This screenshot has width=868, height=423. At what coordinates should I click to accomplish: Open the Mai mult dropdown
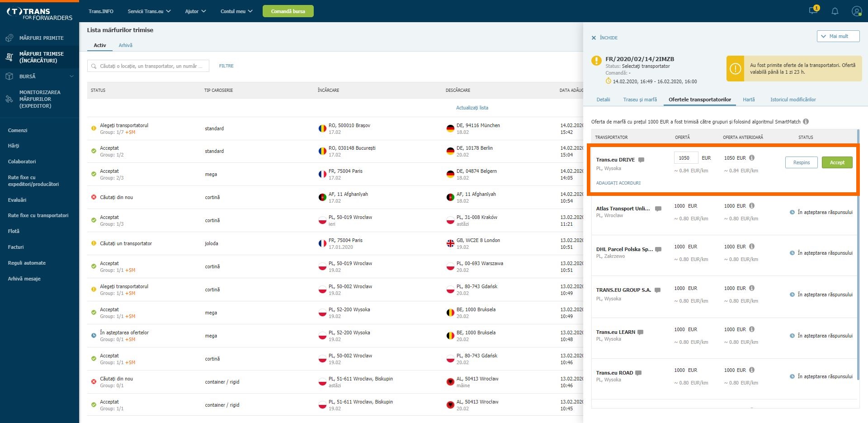(x=838, y=36)
